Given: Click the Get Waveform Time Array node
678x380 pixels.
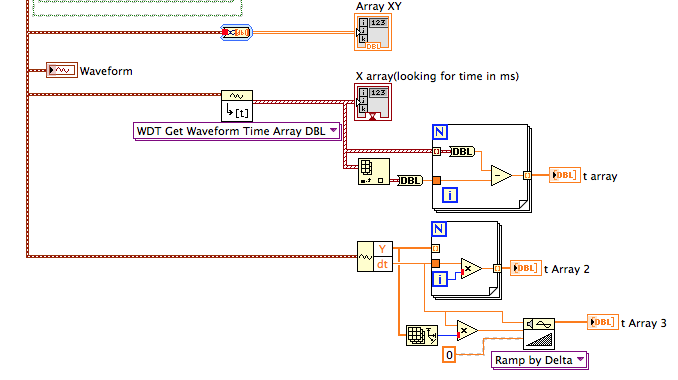Looking at the screenshot, I should tap(237, 106).
